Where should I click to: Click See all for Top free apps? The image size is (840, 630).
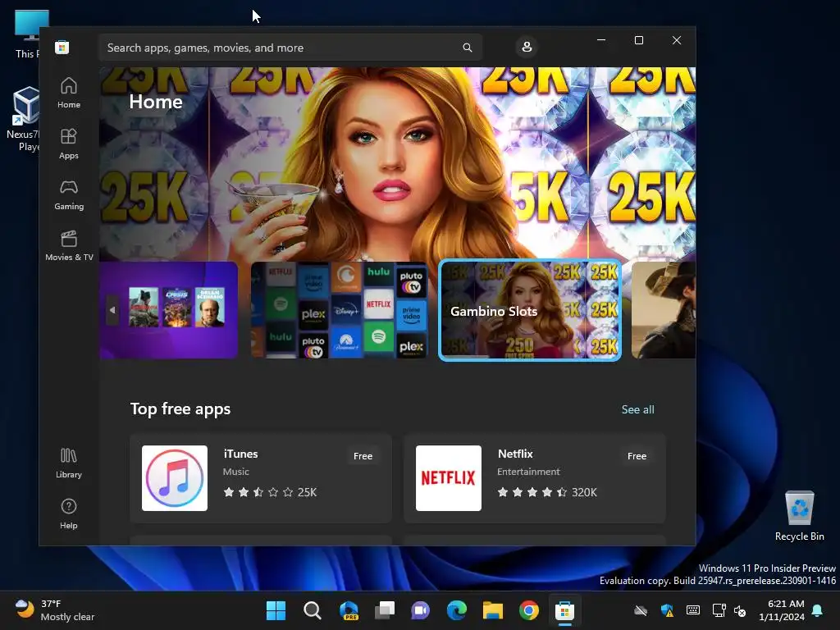pyautogui.click(x=637, y=409)
